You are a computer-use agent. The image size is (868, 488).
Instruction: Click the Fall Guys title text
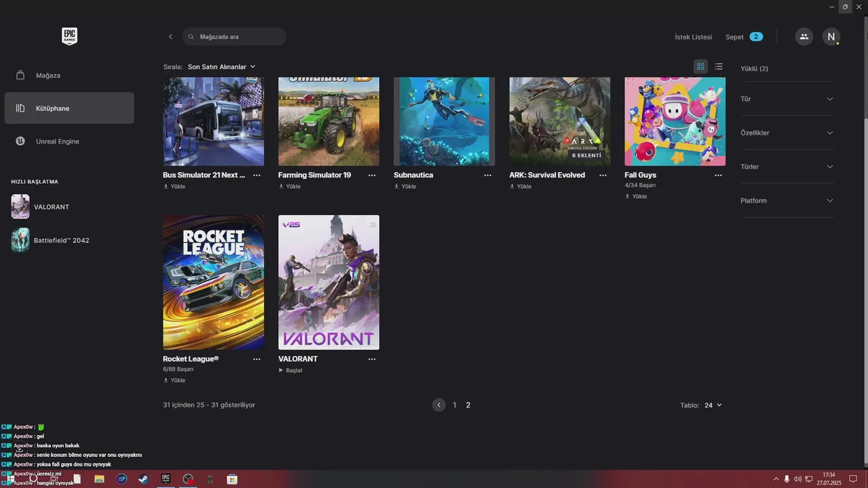tap(640, 175)
